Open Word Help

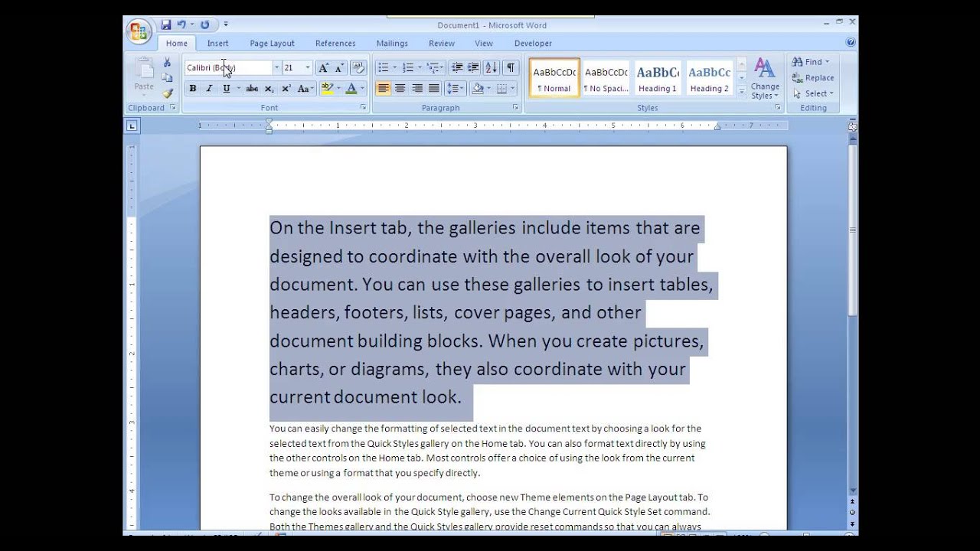tap(850, 43)
